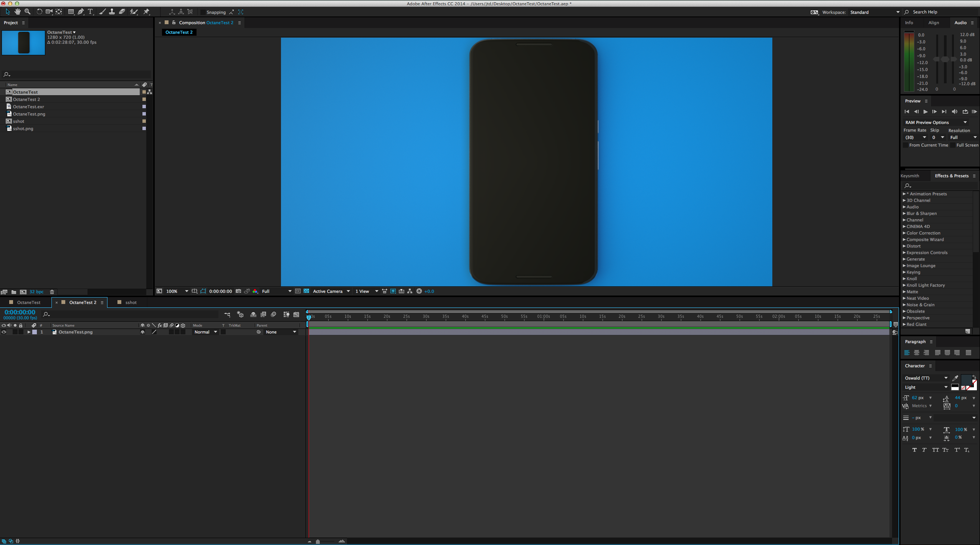
Task: Enable the Snapping checkbox
Action: click(x=203, y=12)
